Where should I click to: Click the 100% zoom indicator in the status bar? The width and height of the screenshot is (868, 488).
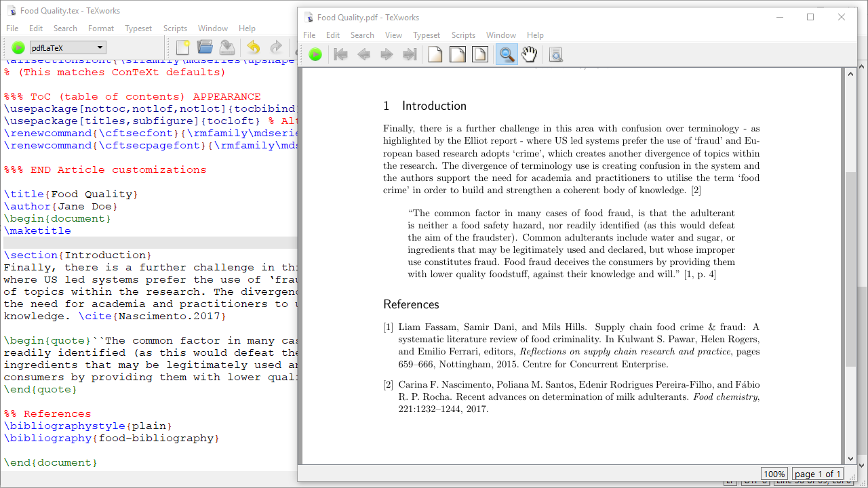pyautogui.click(x=774, y=474)
